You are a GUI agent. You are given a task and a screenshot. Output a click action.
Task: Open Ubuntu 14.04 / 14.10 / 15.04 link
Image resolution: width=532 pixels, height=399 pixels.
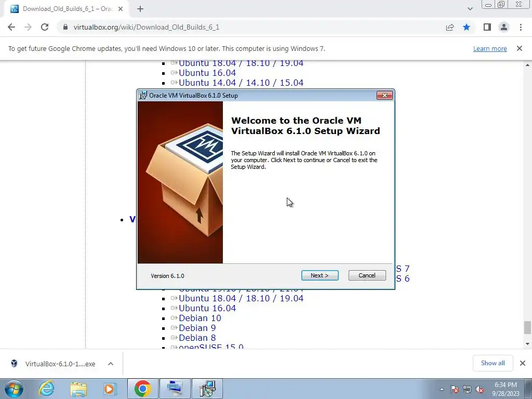click(x=241, y=83)
